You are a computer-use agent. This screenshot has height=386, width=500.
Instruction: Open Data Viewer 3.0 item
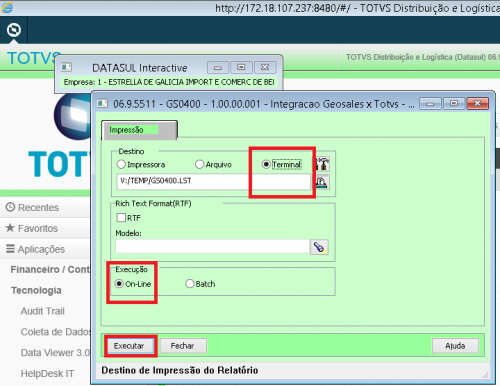click(55, 353)
